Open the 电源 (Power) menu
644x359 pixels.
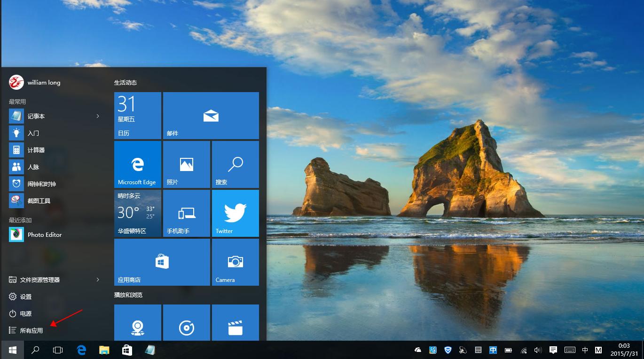(24, 313)
